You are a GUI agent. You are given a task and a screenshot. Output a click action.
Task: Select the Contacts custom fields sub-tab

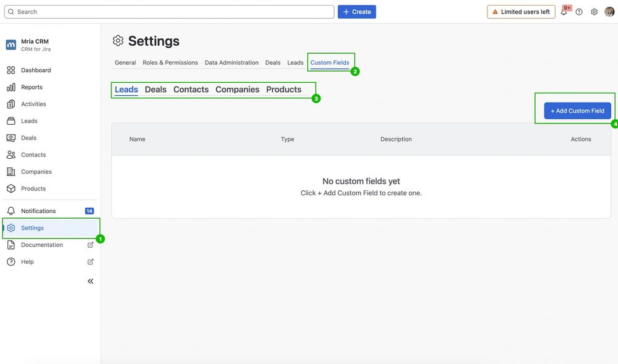(x=191, y=90)
